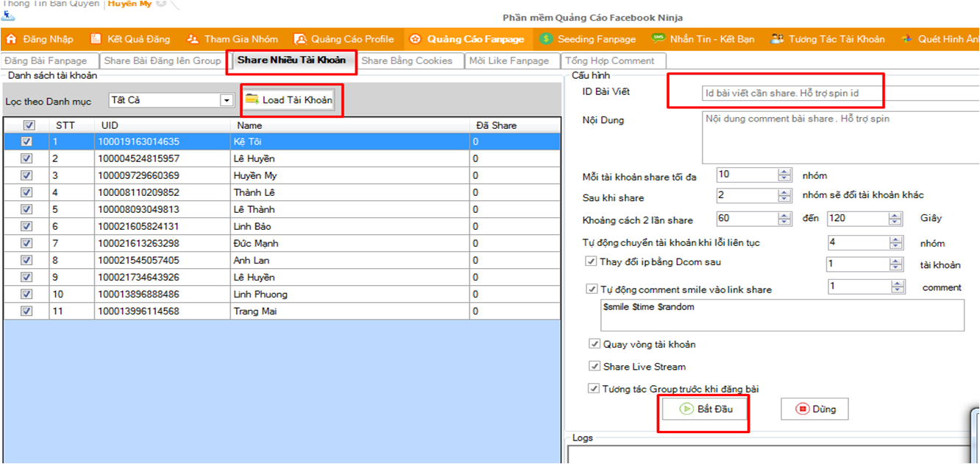This screenshot has width=980, height=464.
Task: Toggle Tương tác Group trước khi đăng bài
Action: click(594, 388)
